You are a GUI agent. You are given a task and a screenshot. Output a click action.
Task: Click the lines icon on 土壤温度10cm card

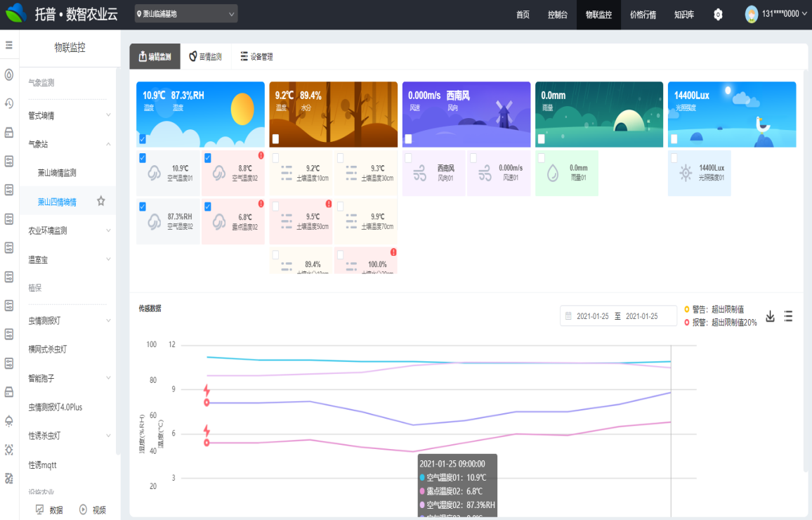[287, 173]
